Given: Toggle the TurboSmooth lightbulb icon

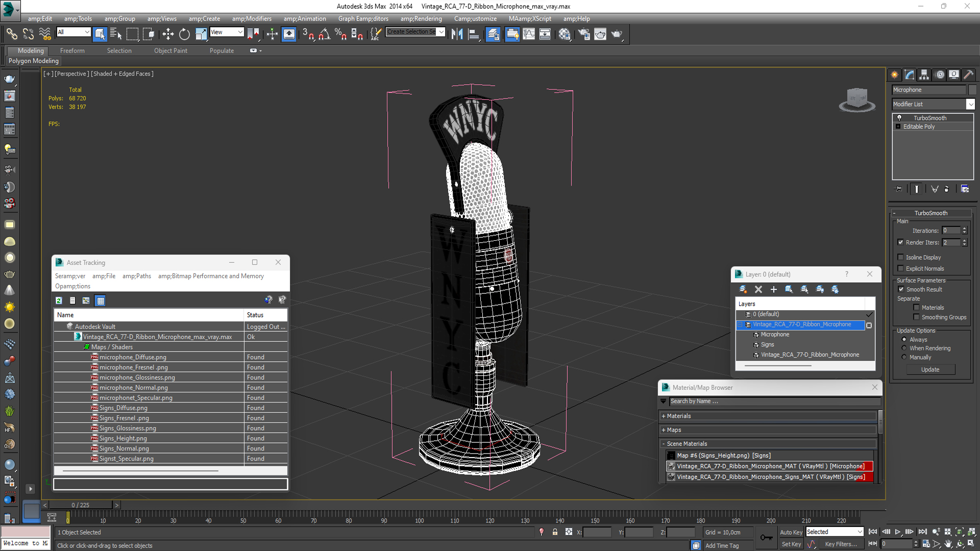Looking at the screenshot, I should tap(899, 118).
